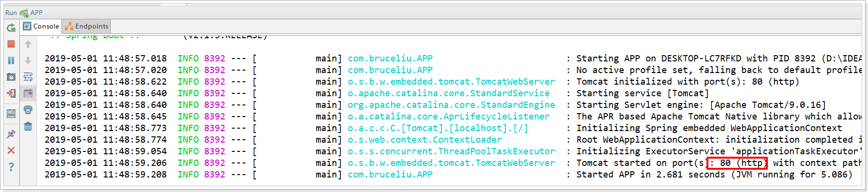Pin the Run tab

11,134
